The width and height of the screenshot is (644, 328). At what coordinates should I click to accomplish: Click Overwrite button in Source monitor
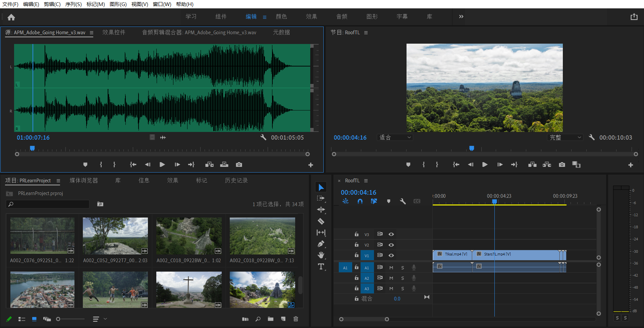[224, 165]
